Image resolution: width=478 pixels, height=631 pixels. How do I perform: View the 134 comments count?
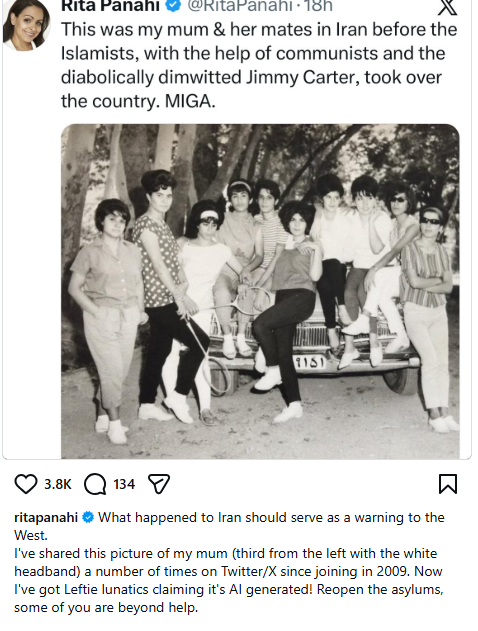pyautogui.click(x=124, y=484)
